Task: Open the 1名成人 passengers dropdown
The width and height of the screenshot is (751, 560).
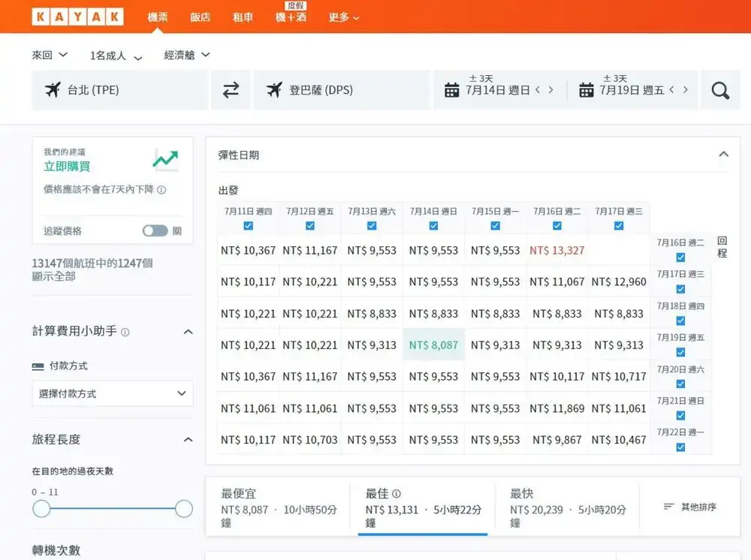Action: 116,56
